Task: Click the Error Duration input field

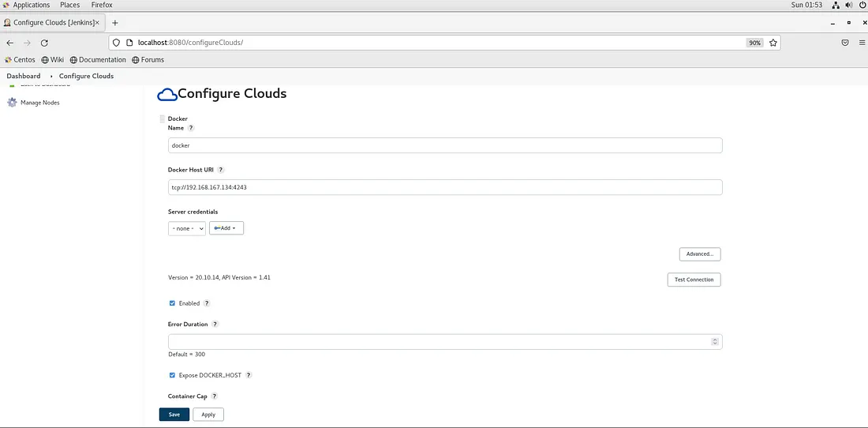Action: [445, 342]
